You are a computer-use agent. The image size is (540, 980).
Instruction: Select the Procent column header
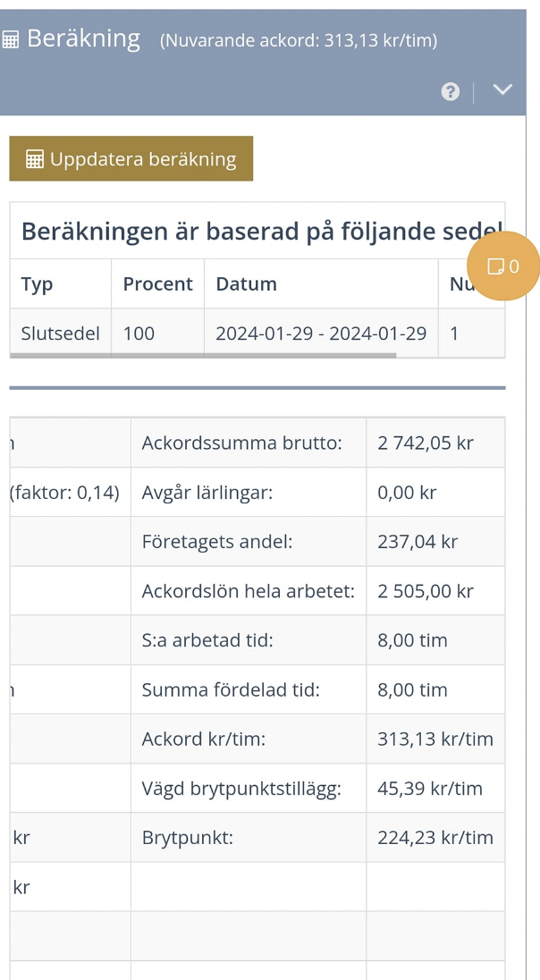tap(157, 284)
